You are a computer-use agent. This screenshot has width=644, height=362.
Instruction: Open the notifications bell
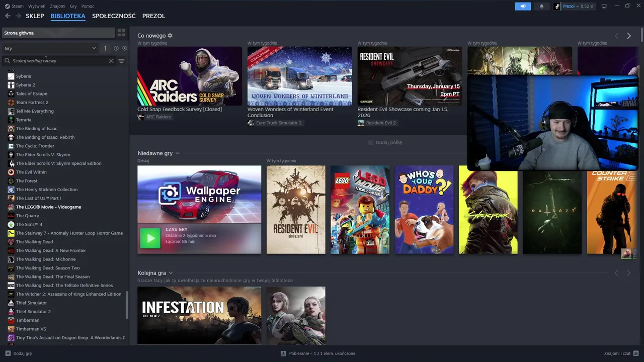tap(542, 6)
